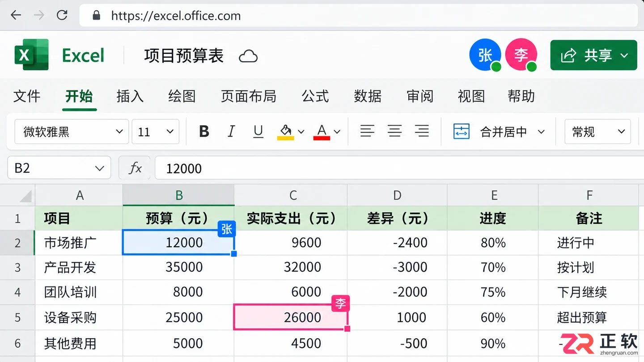Select the cell containing 26000
644x362 pixels.
[291, 317]
